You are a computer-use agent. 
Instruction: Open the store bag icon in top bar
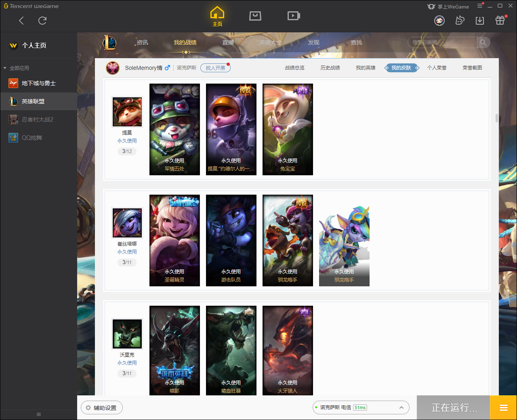click(255, 16)
